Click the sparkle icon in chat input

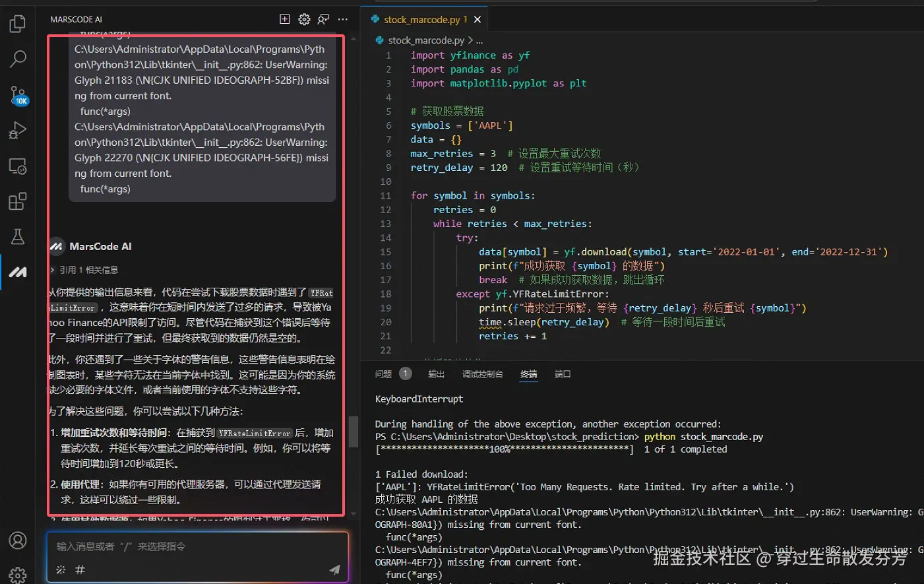click(61, 569)
